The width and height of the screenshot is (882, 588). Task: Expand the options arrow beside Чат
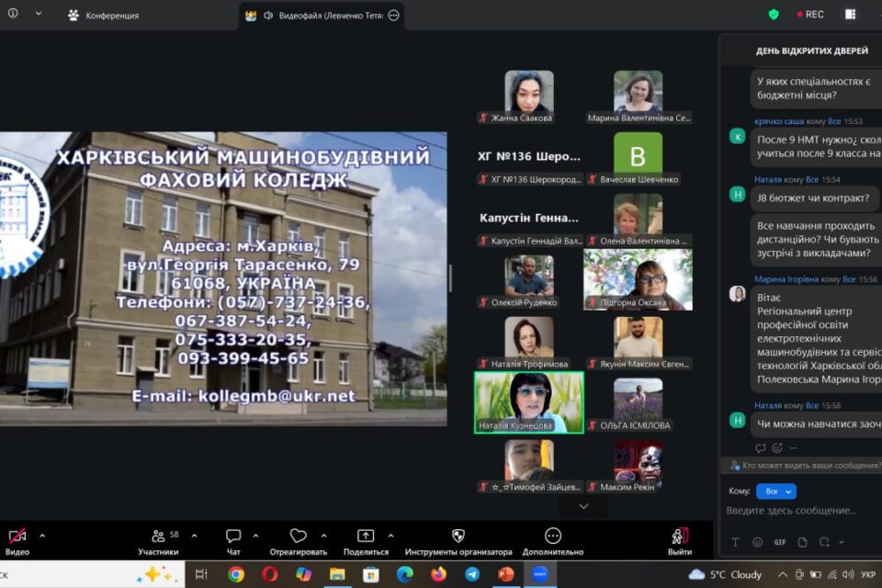pos(255,536)
